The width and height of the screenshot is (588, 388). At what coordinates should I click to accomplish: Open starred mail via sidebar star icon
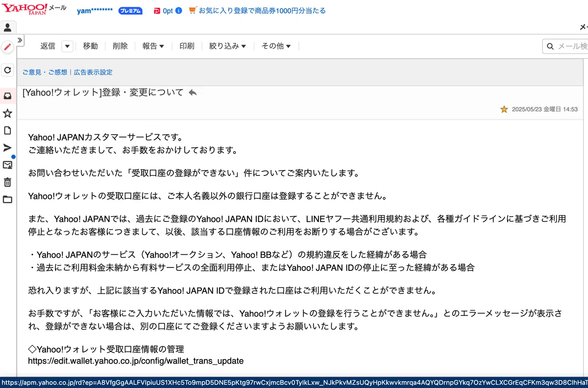point(7,114)
